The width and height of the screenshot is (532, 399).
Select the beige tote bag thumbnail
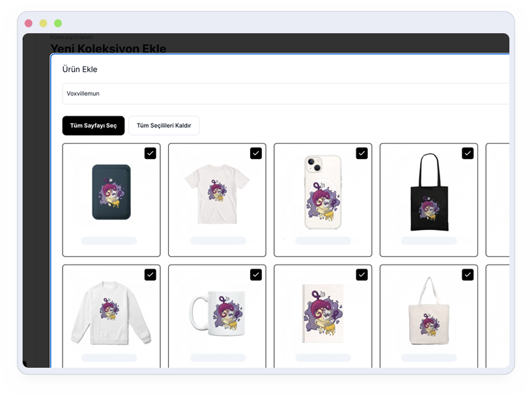tap(429, 311)
